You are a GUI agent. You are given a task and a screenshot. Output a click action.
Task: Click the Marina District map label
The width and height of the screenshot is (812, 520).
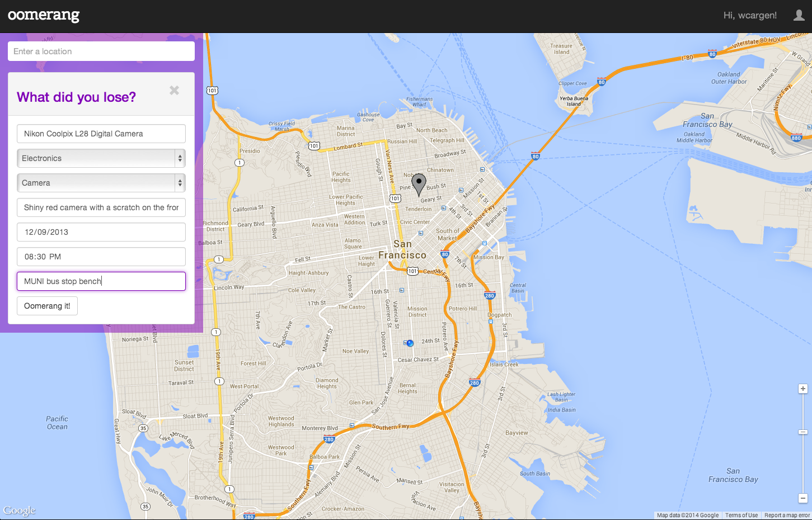coord(346,131)
